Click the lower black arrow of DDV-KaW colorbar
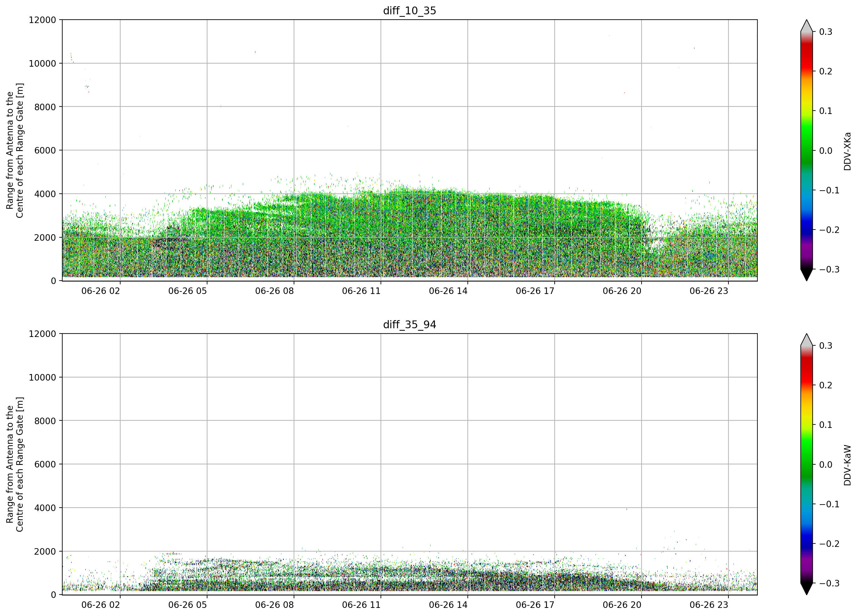This screenshot has width=858, height=616. click(x=807, y=589)
